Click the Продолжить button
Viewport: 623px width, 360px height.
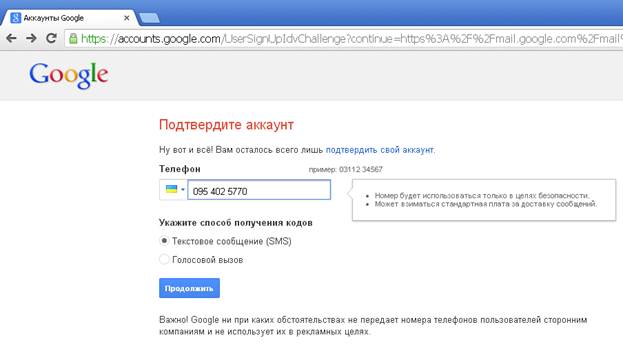pos(189,288)
